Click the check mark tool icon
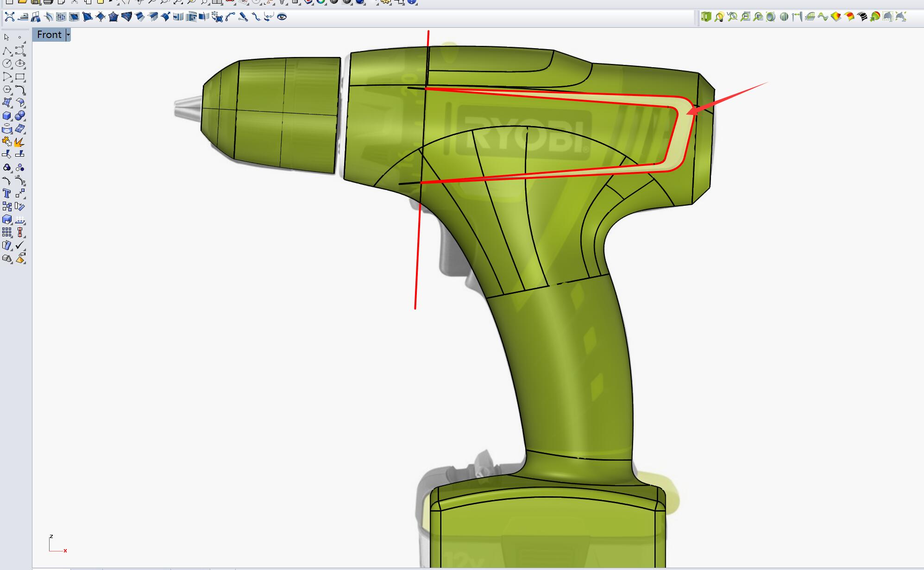This screenshot has height=570, width=924. pos(20,245)
